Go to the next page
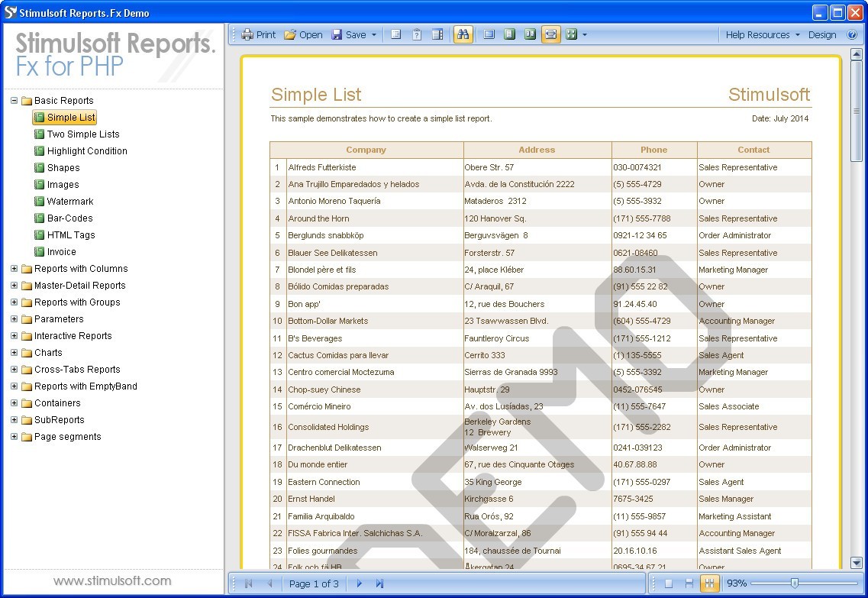Screen dimensions: 868x598 360,583
